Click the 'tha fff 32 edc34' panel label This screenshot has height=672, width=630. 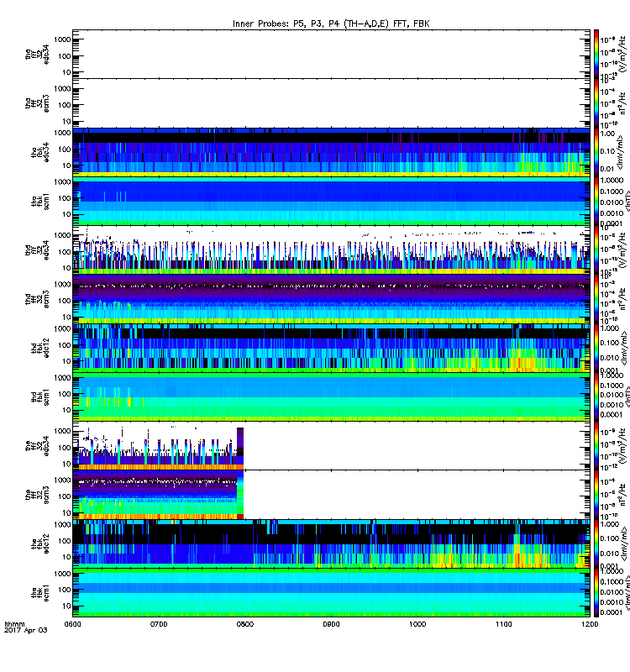[37, 54]
